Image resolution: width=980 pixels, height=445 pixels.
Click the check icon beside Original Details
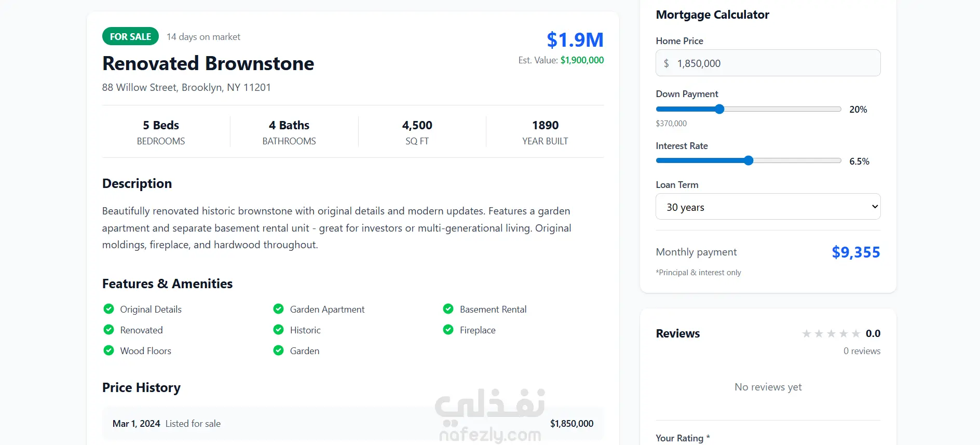[108, 309]
